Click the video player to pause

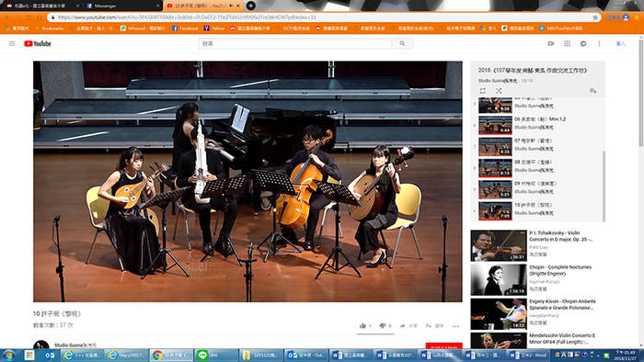tap(247, 182)
